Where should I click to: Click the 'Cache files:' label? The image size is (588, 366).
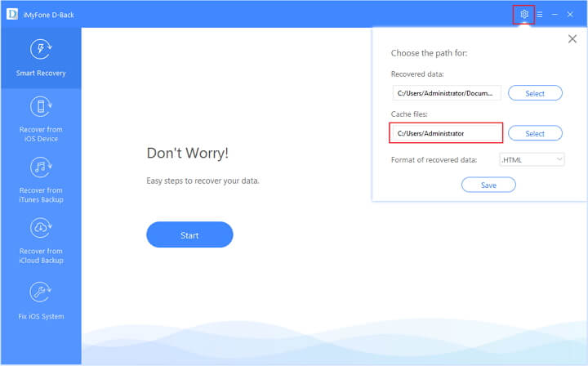click(409, 114)
